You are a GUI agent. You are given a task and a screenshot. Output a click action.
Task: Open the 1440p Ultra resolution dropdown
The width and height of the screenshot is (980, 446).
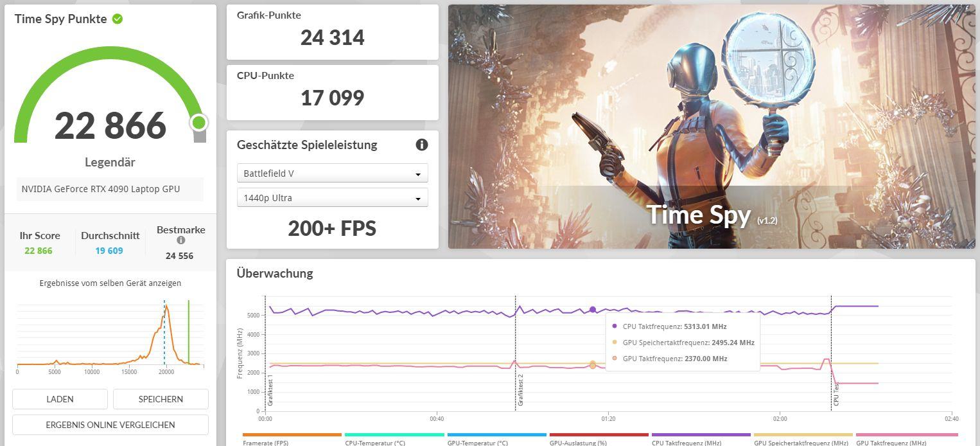point(332,197)
